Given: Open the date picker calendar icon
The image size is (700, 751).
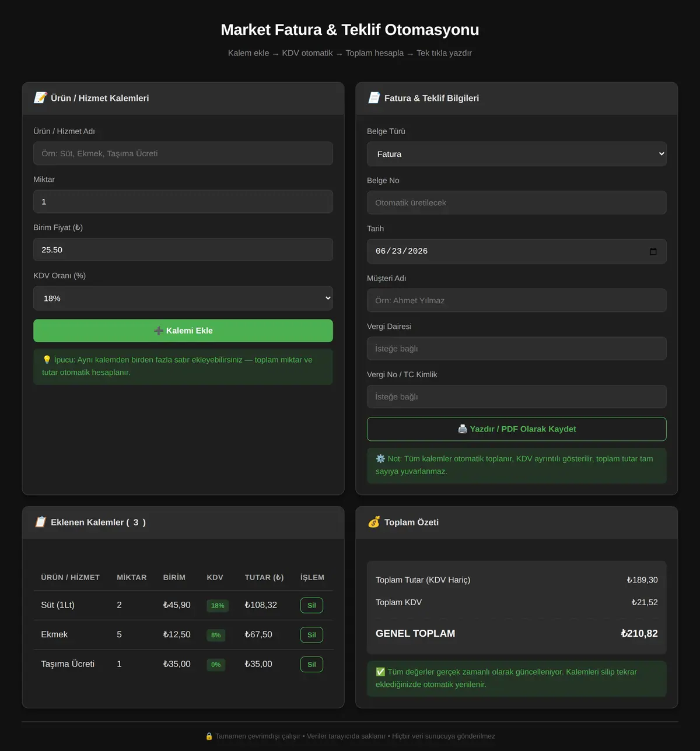Looking at the screenshot, I should (x=653, y=251).
